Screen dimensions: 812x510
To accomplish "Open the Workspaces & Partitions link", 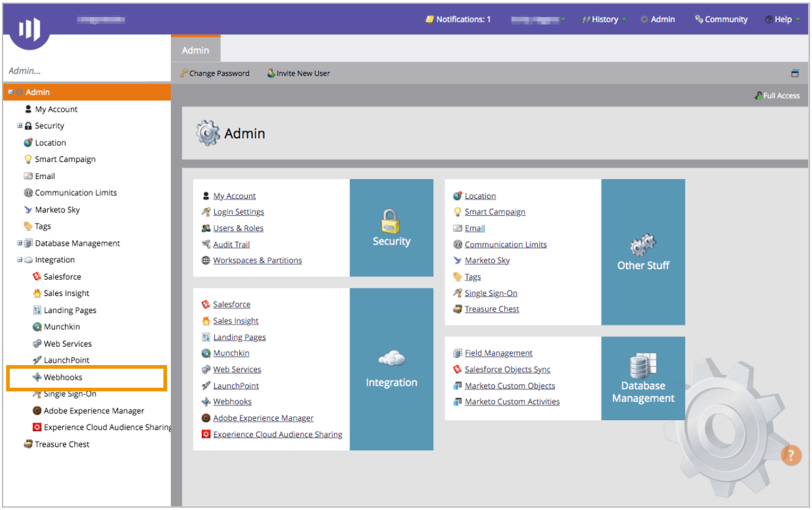I will [258, 261].
